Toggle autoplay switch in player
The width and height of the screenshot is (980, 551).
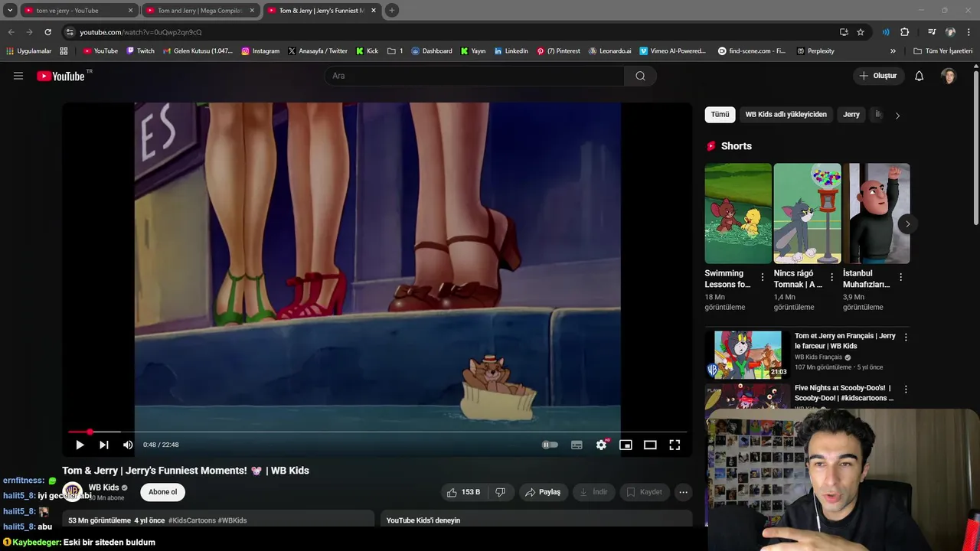point(550,445)
